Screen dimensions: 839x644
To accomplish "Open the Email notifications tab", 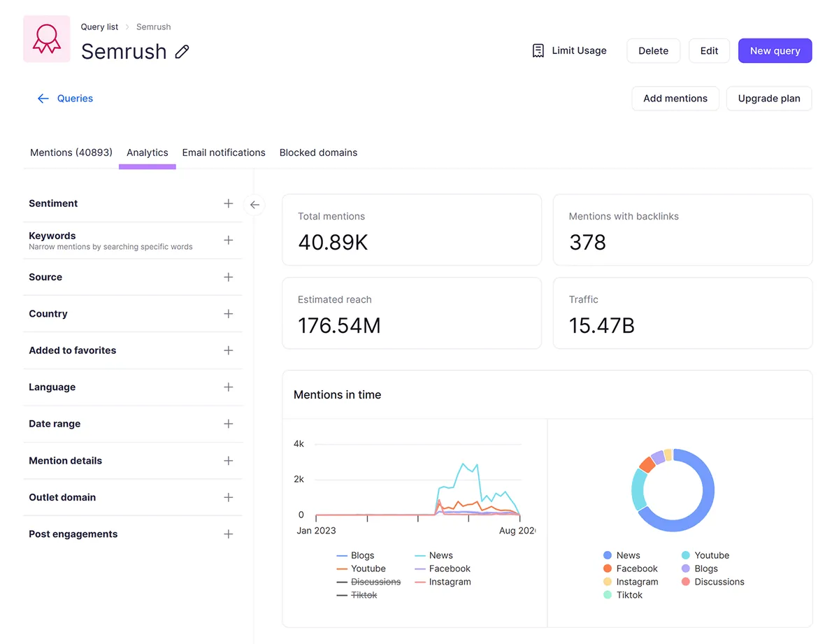I will [224, 152].
